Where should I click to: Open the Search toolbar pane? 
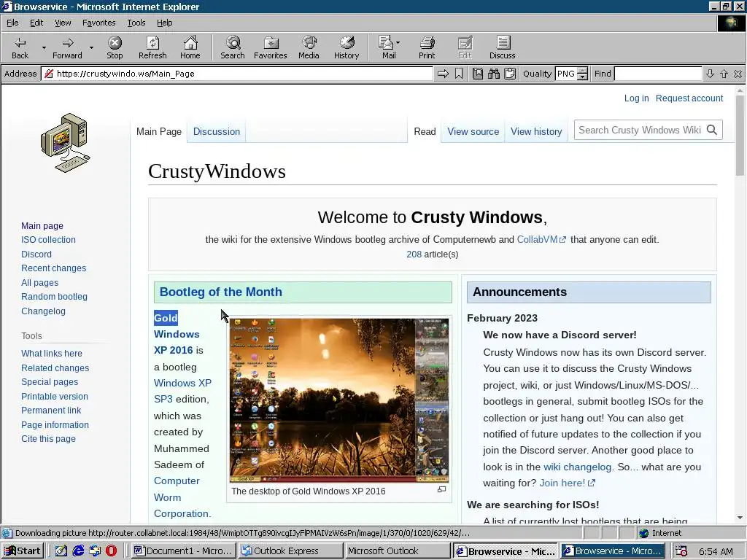coord(233,47)
